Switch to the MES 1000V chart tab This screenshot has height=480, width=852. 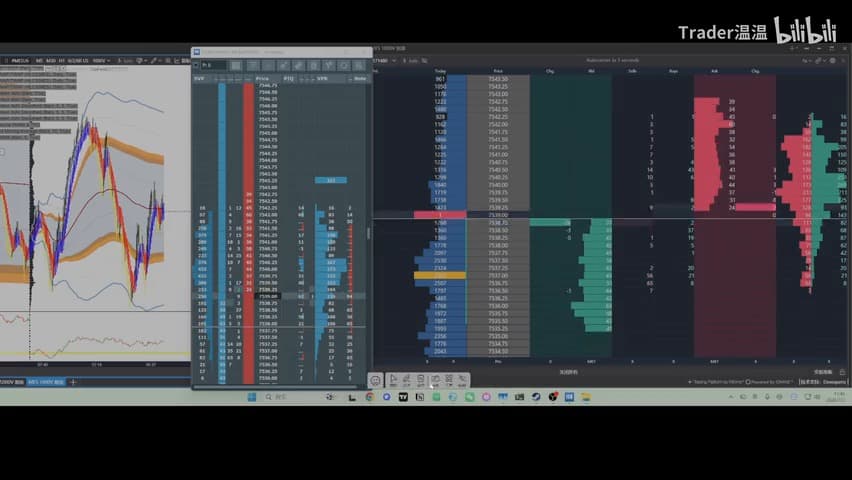pos(46,382)
